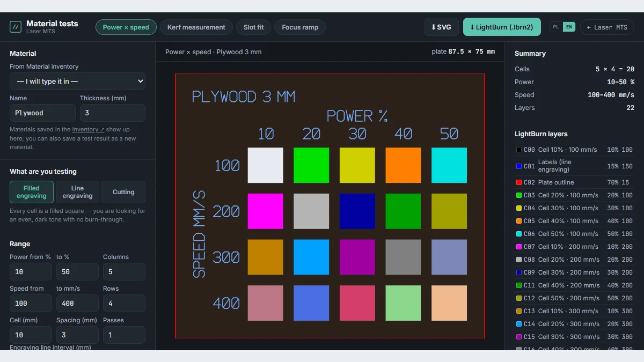
Task: Click the gray 20% · 200 mm/s cell
Action: pyautogui.click(x=311, y=211)
